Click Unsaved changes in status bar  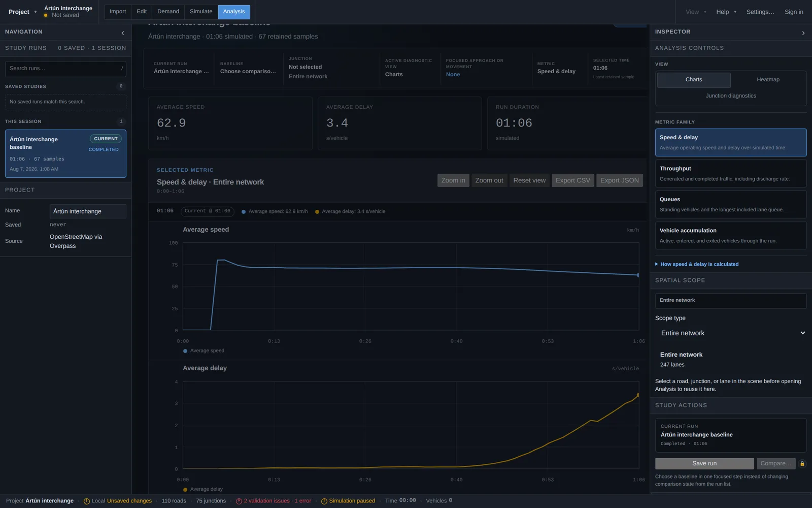click(129, 501)
